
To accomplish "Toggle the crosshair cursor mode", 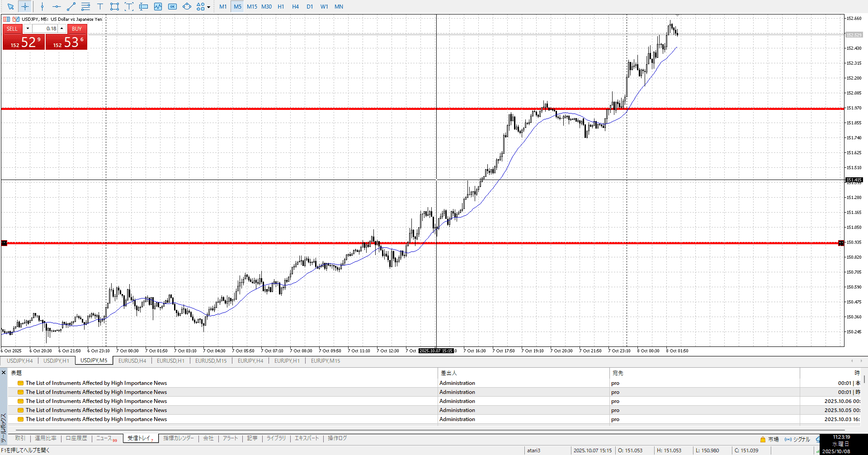I will [25, 7].
